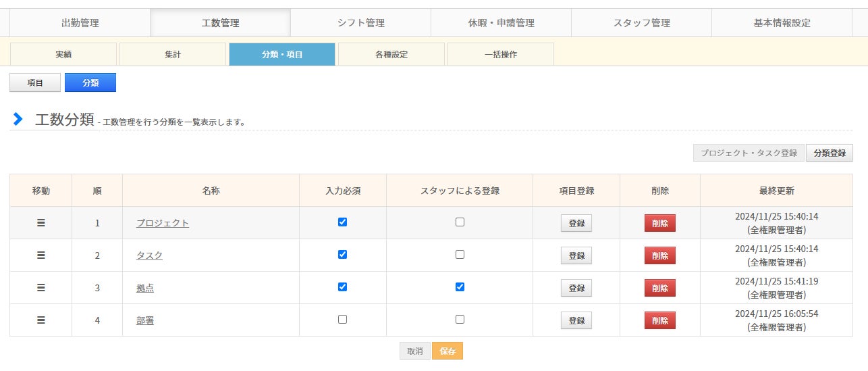Image resolution: width=868 pixels, height=371 pixels.
Task: Open the タスク name link
Action: (x=149, y=255)
